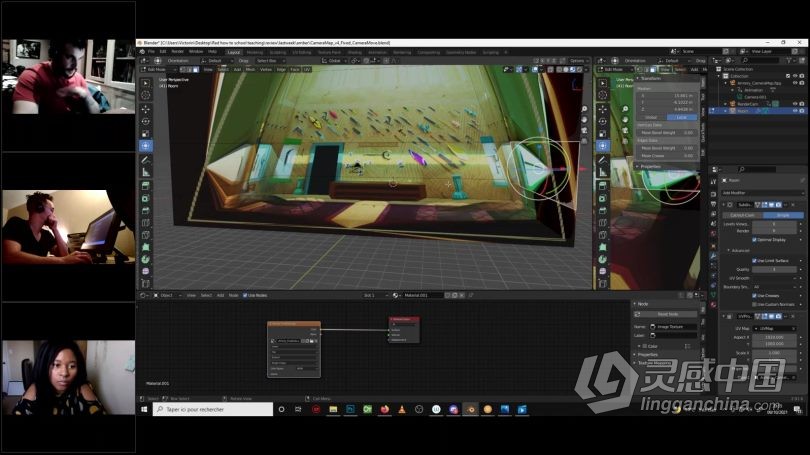Select the Rotate tool in main viewport toolbar
This screenshot has width=810, height=455.
coord(146,121)
